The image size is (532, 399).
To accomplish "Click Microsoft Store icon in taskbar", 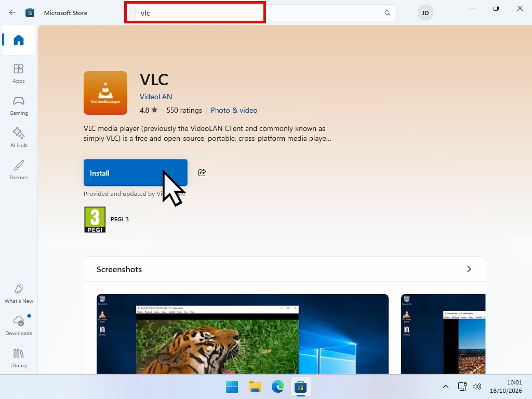I will [300, 387].
